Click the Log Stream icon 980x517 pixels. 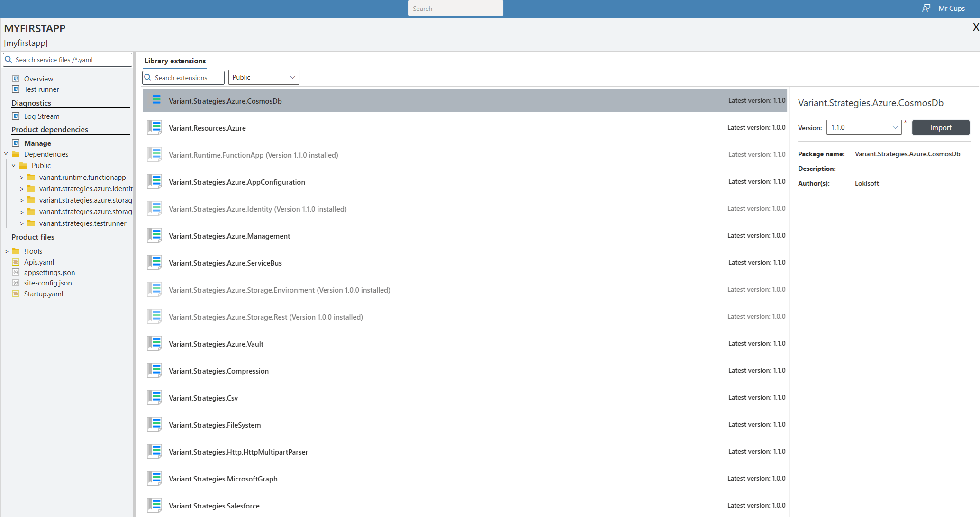[16, 116]
